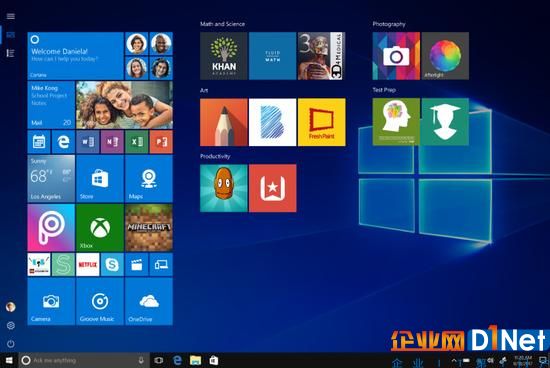
Task: Select the Math and Science group header
Action: click(222, 24)
